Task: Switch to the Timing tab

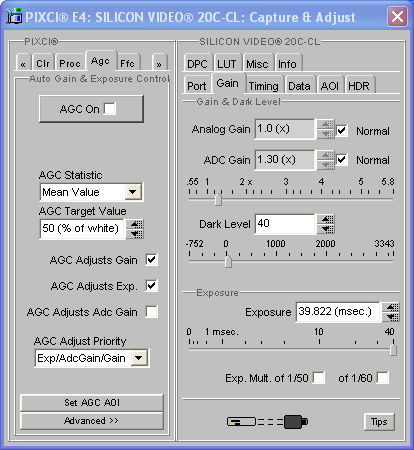Action: tap(263, 86)
